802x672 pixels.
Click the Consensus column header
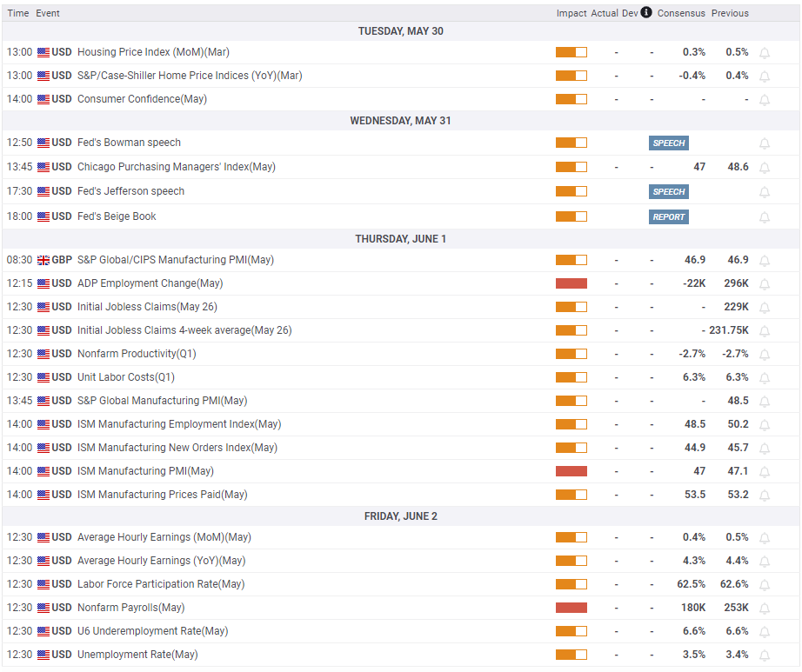tap(681, 13)
